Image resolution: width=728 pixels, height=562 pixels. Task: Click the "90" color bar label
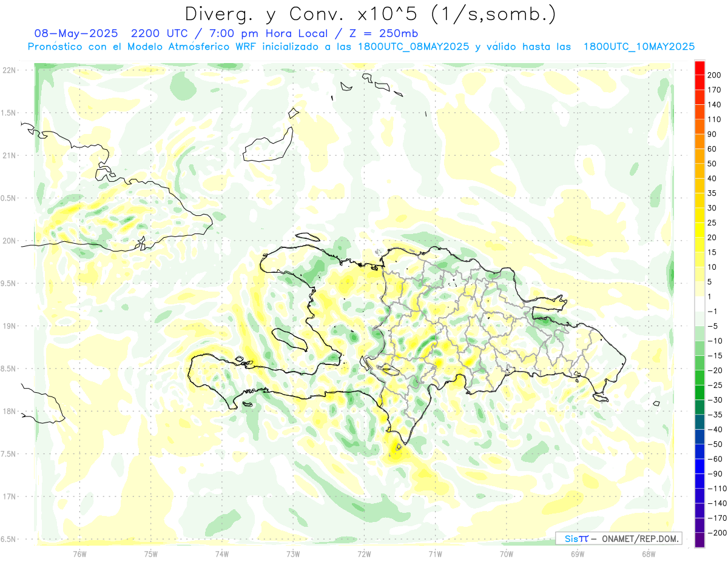pos(712,134)
